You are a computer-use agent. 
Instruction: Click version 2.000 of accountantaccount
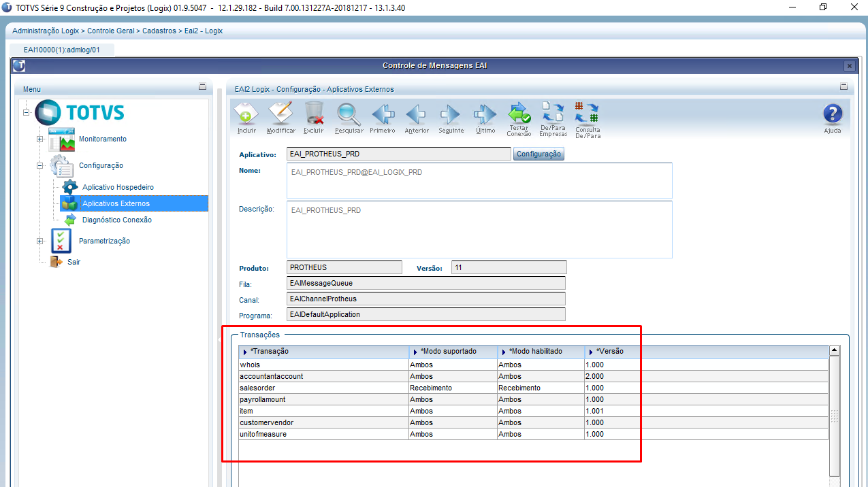point(595,376)
